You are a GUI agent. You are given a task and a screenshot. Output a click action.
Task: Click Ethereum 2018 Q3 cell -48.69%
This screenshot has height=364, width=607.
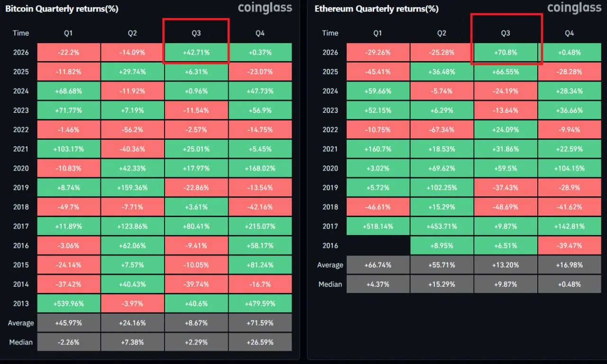(x=506, y=207)
